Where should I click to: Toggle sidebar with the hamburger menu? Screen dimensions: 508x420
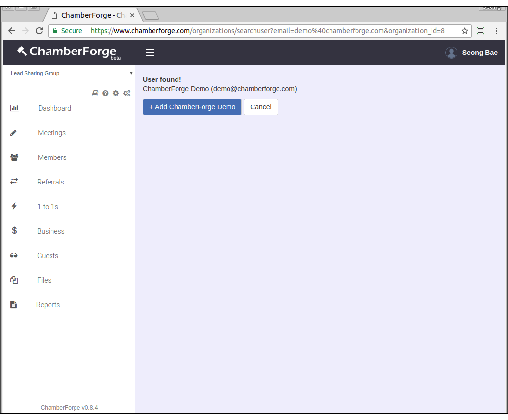(150, 52)
